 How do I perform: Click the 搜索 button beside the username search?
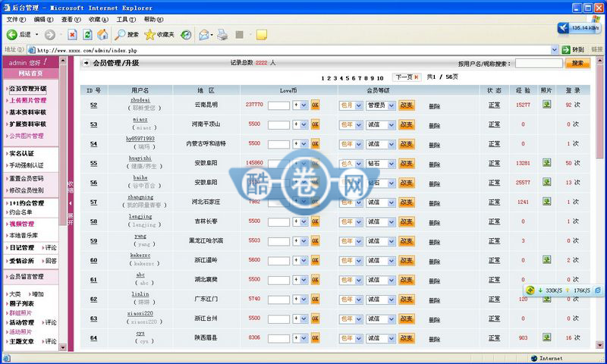(x=577, y=64)
